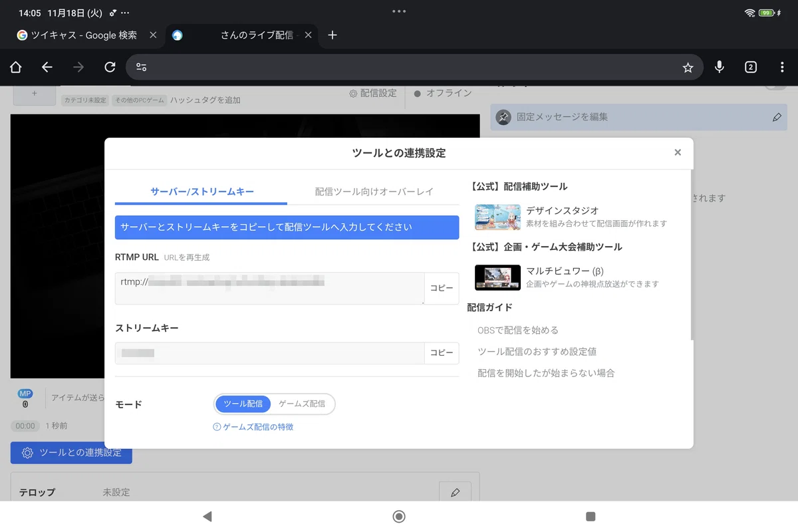Image resolution: width=798 pixels, height=532 pixels.
Task: Click ツールとの連携設定 button behind dialog
Action: coord(71,453)
